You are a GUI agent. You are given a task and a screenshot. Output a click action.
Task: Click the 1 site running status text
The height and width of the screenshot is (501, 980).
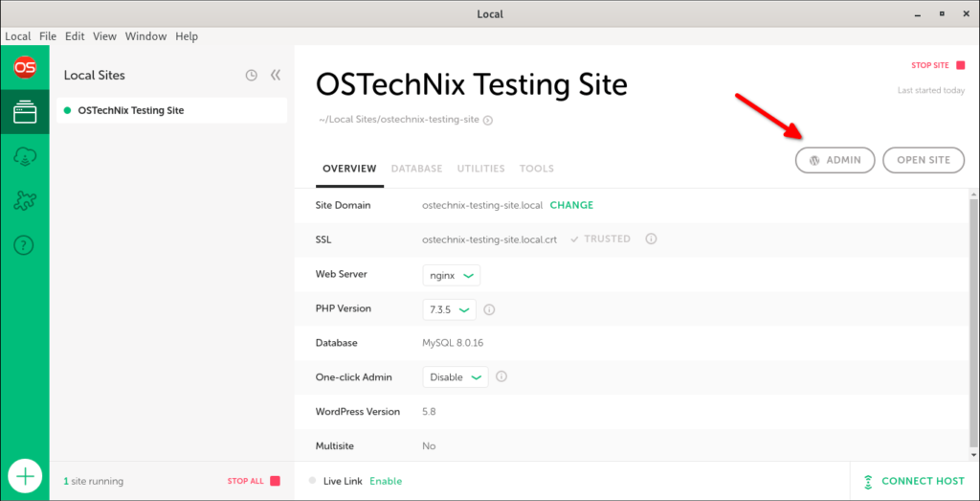[93, 481]
